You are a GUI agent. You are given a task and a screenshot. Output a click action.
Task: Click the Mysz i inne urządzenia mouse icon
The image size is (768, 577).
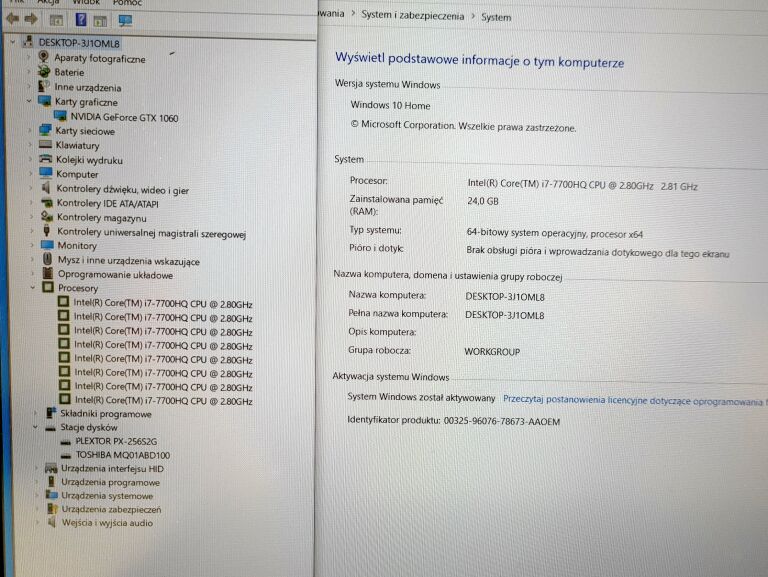click(x=48, y=259)
